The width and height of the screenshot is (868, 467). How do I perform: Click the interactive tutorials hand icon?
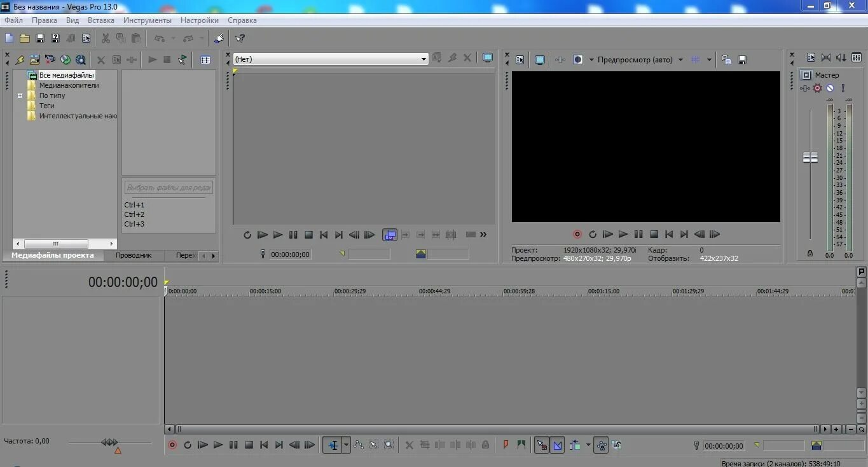tap(219, 39)
